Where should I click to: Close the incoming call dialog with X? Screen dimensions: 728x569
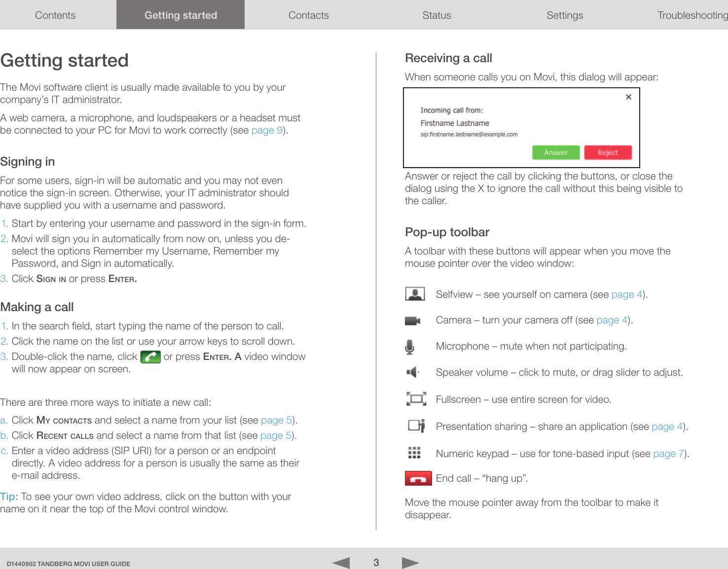pos(628,97)
